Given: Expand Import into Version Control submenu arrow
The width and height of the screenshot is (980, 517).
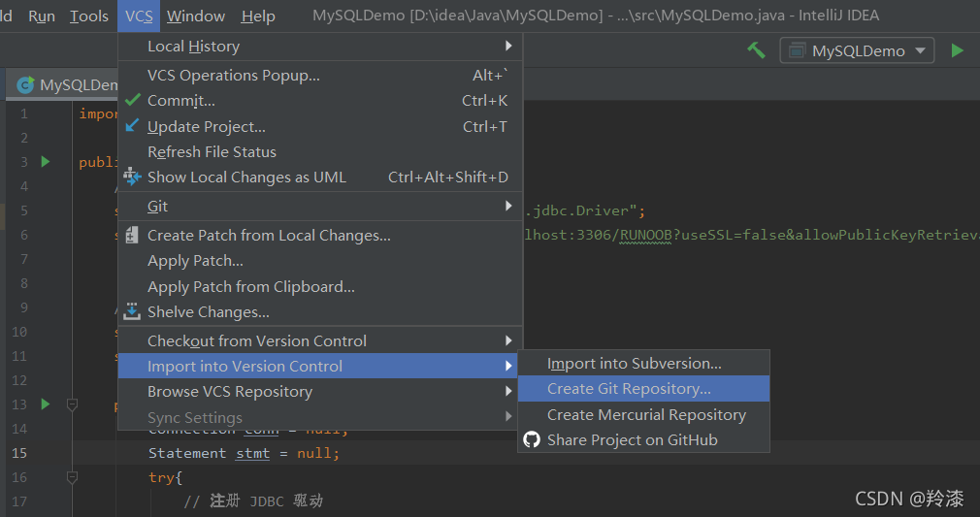Looking at the screenshot, I should (x=508, y=366).
